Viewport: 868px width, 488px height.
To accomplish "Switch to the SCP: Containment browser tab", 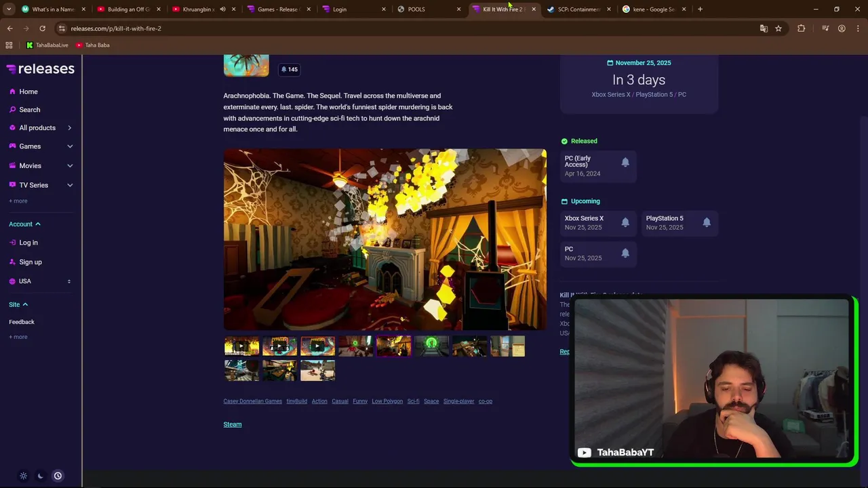I will [x=578, y=9].
